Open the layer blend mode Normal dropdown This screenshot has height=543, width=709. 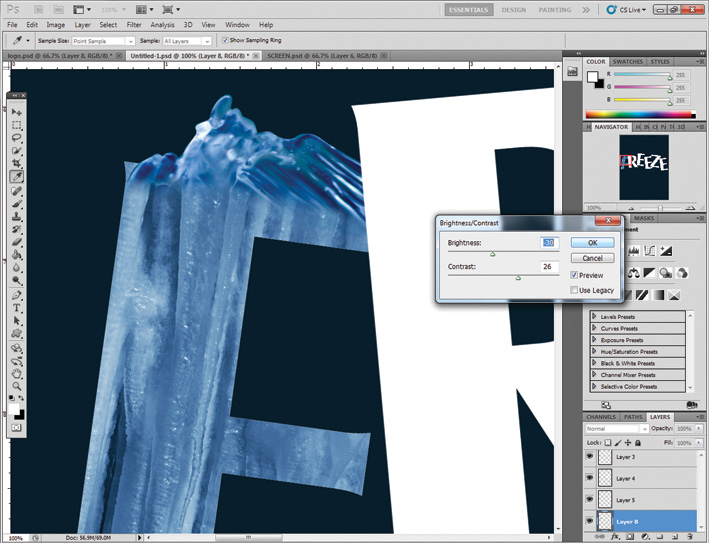615,429
